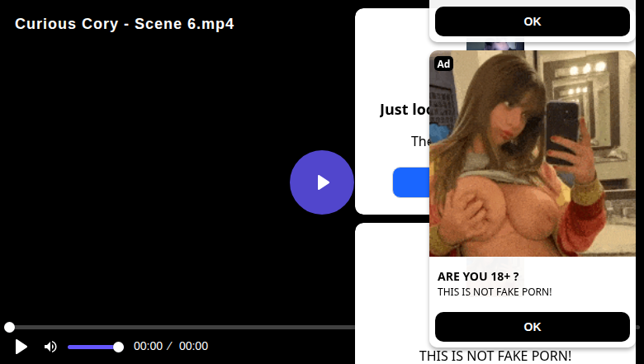
Task: Click the current time 00:00 display
Action: [x=148, y=347]
